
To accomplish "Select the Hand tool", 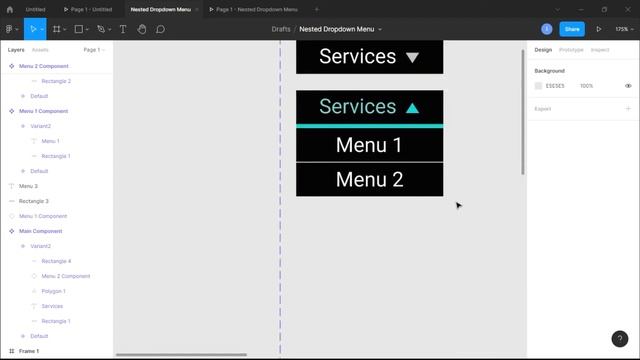I will coord(142,29).
